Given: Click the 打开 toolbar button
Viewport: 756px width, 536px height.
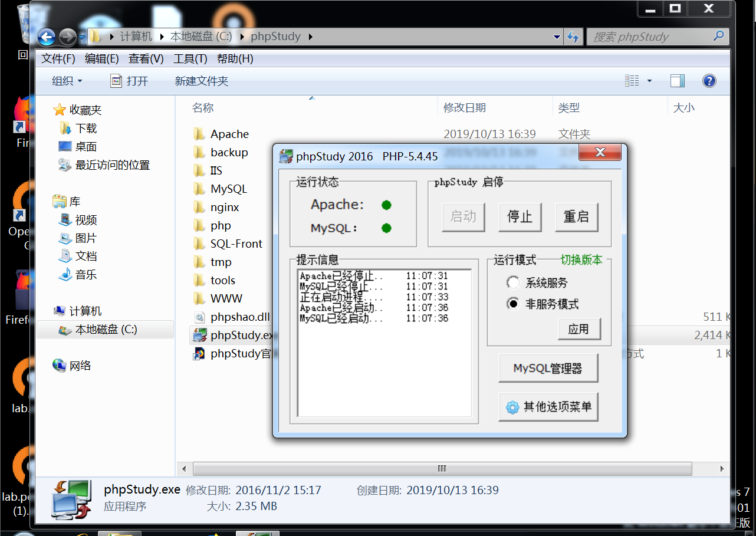Looking at the screenshot, I should 129,81.
